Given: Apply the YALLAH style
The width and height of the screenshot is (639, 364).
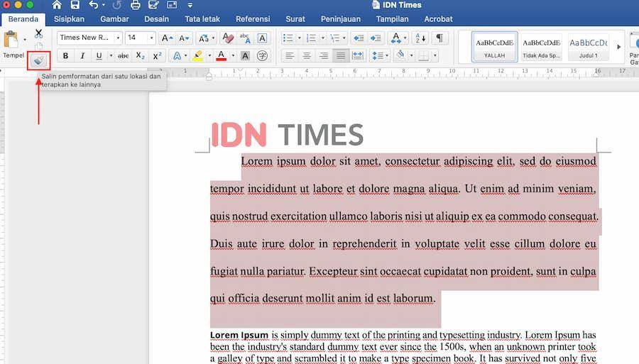Looking at the screenshot, I should pos(494,47).
